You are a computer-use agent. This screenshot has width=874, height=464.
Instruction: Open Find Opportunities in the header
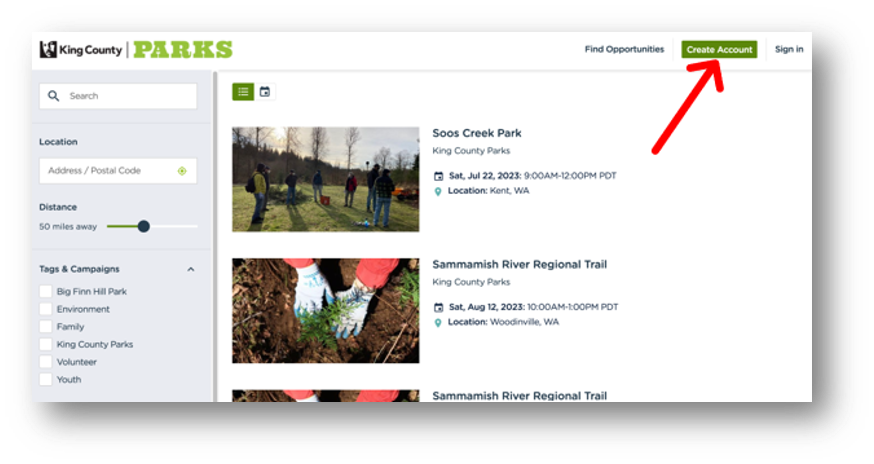point(624,49)
